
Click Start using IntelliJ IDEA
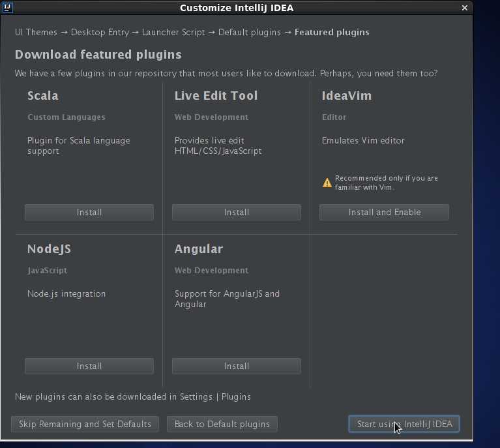coord(404,424)
